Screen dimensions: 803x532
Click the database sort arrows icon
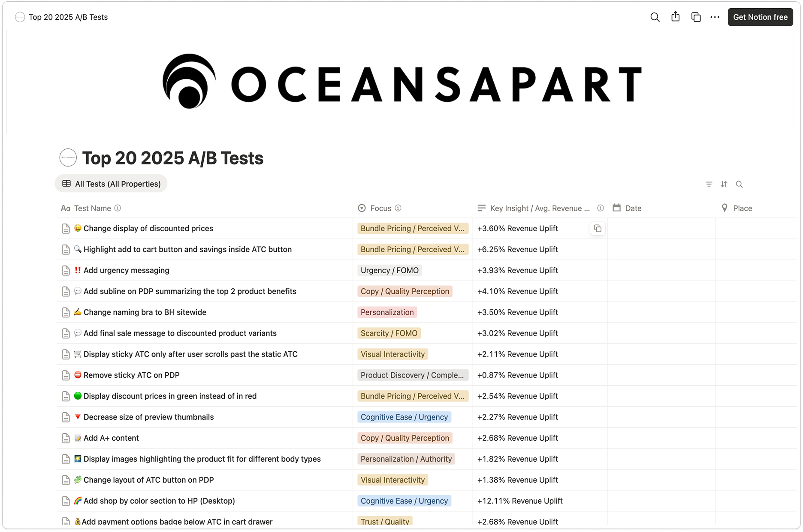coord(724,184)
